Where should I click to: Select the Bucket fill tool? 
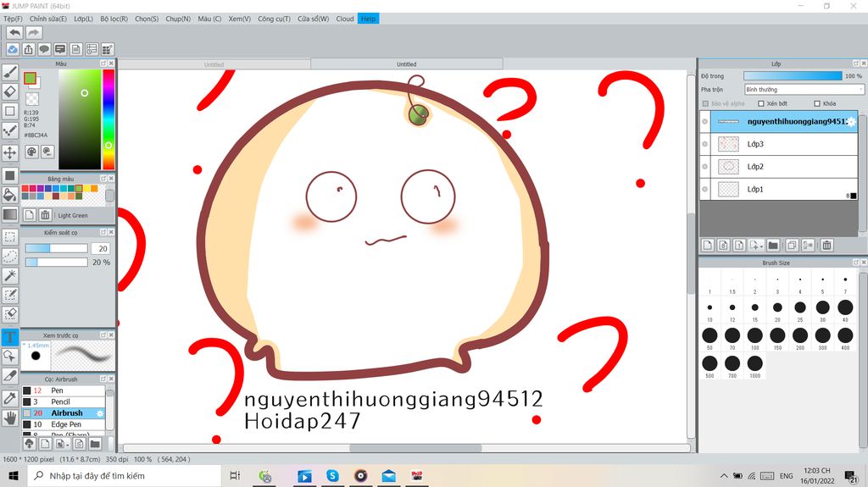coord(10,195)
